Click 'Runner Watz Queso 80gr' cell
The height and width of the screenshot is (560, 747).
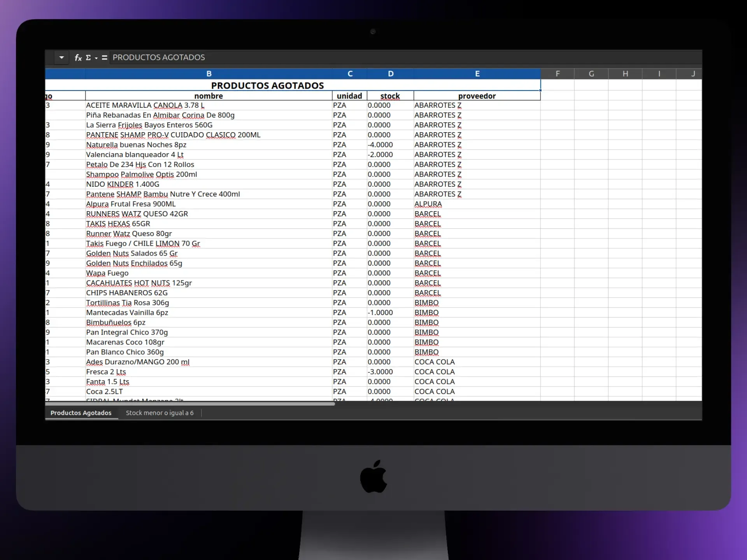(209, 234)
